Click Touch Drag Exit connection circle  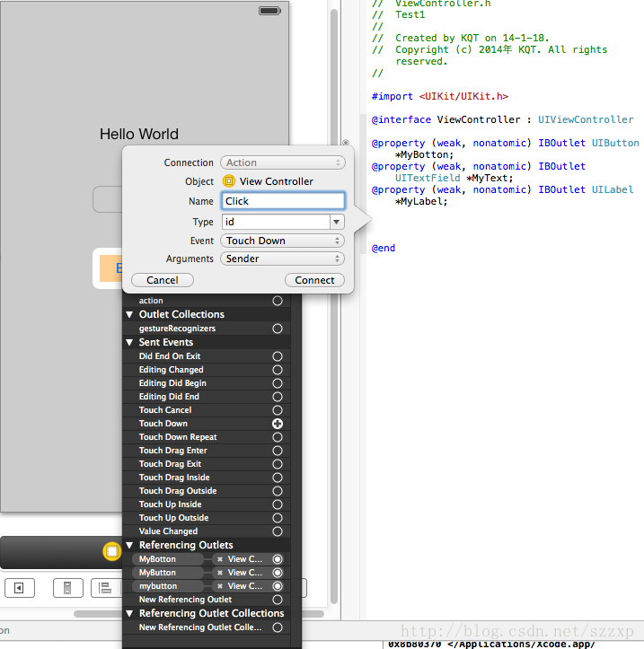click(278, 464)
